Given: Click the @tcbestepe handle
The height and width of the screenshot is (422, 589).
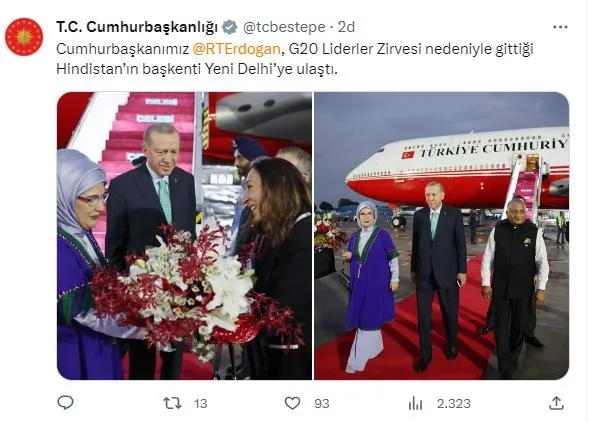Looking at the screenshot, I should coord(284,27).
